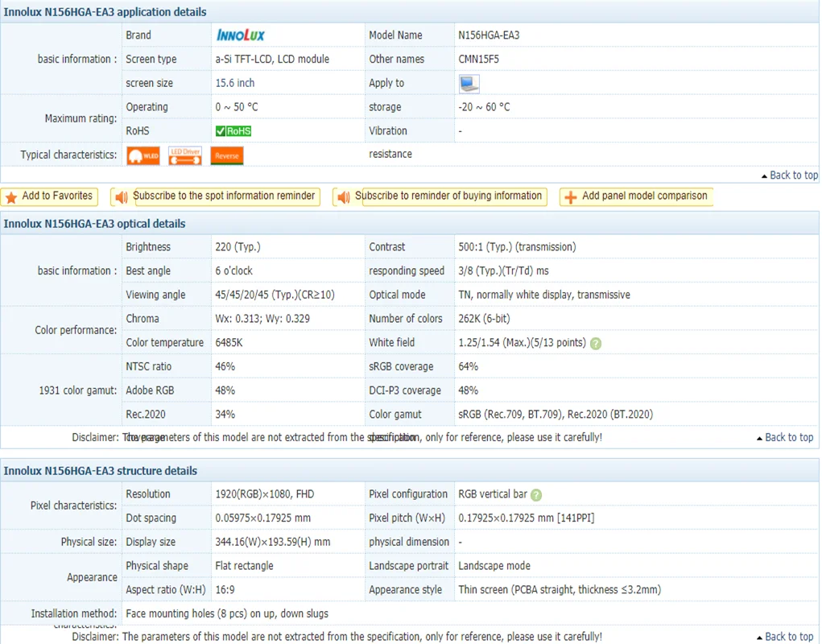Click installation method Face mounting holes text
822x644 pixels.
[227, 613]
